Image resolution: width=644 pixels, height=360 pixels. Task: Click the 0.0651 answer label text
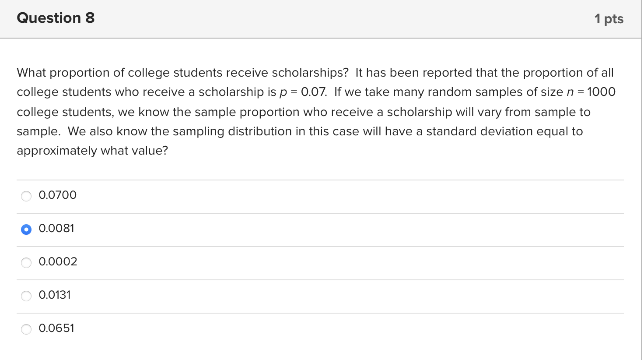click(56, 328)
